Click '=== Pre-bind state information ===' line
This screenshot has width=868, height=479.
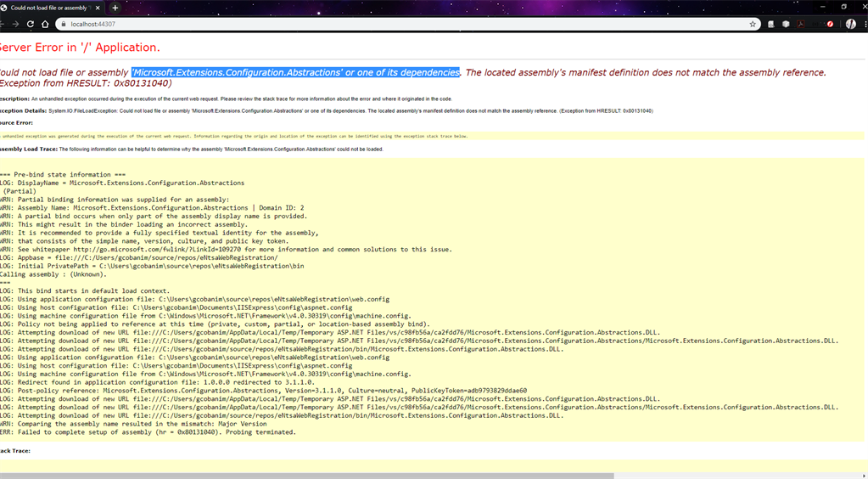pos(63,175)
